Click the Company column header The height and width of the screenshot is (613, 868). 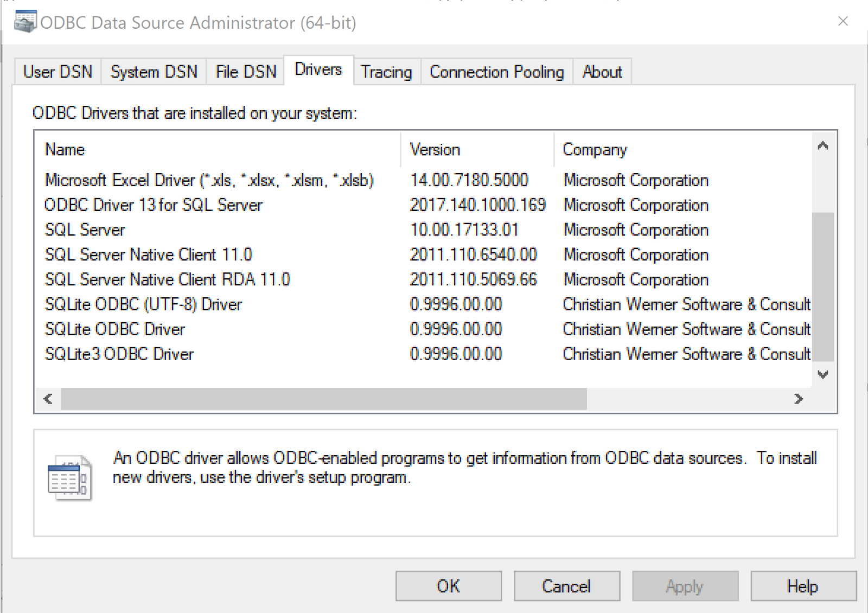click(x=683, y=149)
